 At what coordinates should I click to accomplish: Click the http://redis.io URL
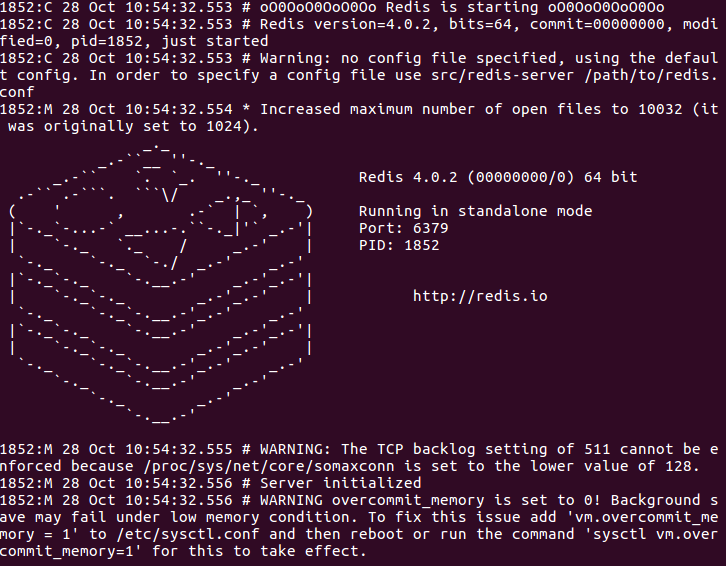[x=480, y=296]
